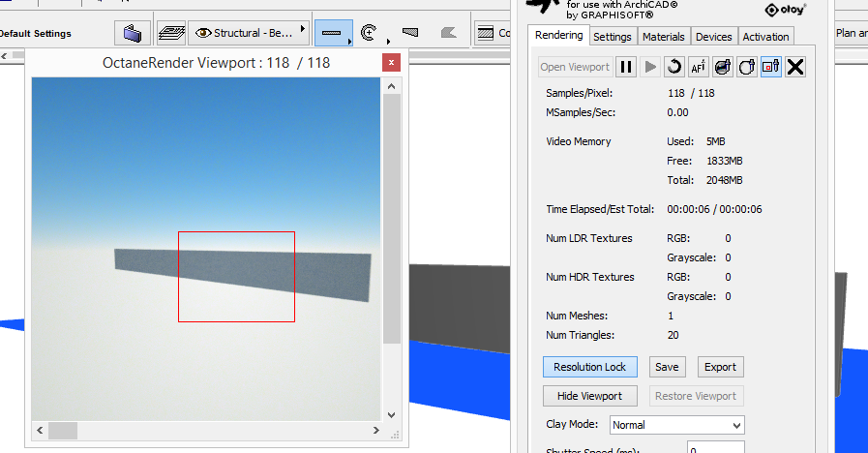The height and width of the screenshot is (453, 868).
Task: Click the viewport vertical scroll down arrow
Action: pyautogui.click(x=391, y=415)
